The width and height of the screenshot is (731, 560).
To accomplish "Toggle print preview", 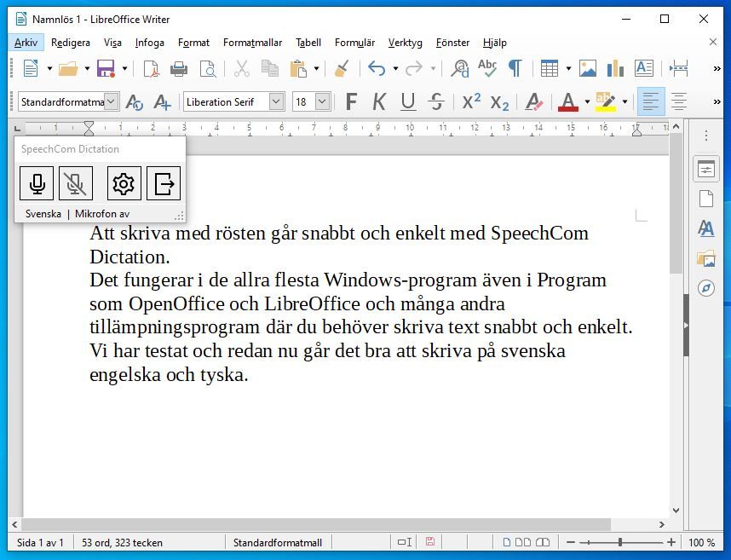I will (x=208, y=69).
